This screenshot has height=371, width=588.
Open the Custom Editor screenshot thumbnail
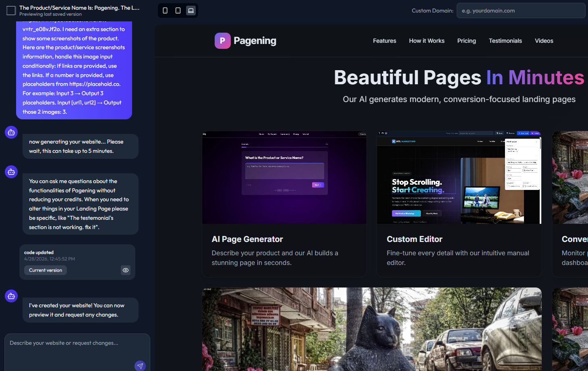coord(459,177)
